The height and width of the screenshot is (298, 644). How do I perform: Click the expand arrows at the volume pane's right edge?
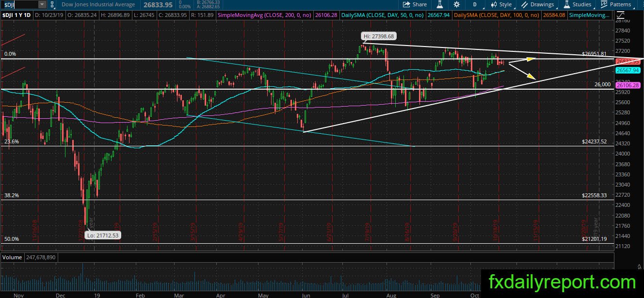639,267
